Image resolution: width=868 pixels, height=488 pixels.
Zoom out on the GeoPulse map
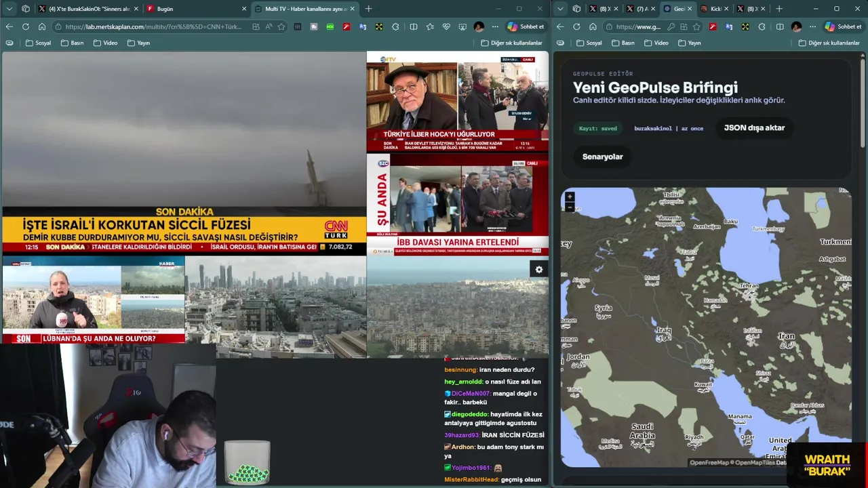point(570,207)
